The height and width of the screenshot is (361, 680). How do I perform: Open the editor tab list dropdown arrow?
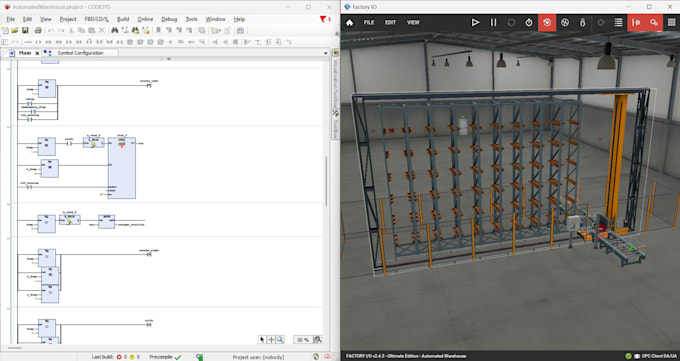326,53
